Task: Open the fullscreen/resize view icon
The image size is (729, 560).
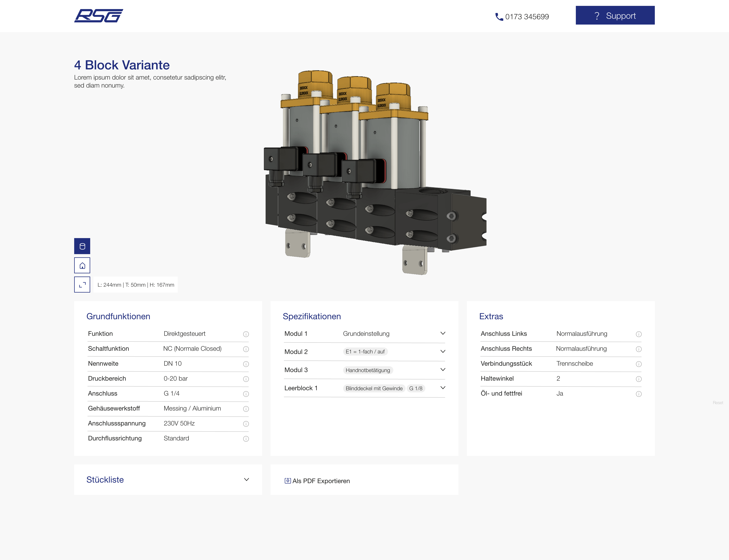Action: coord(82,285)
